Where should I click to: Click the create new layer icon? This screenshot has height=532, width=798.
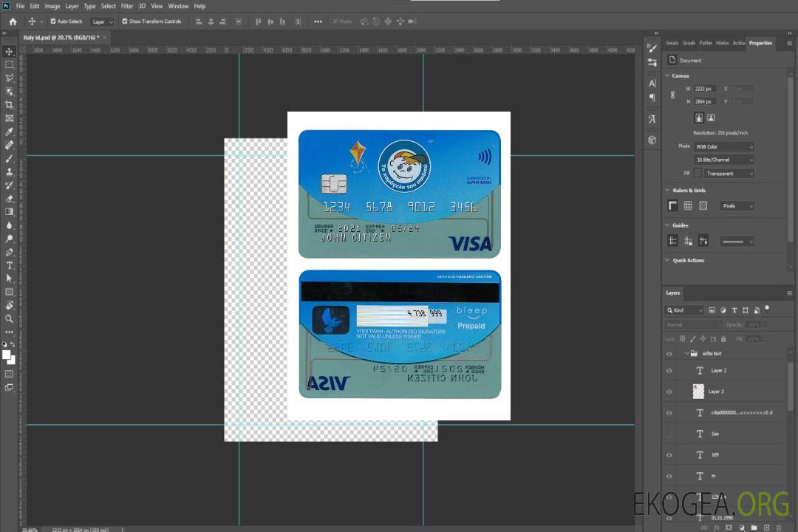766,528
